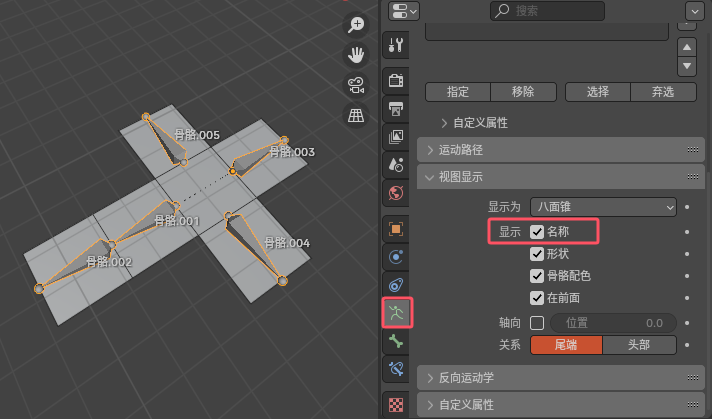Click the 弃选 button
Screen dimensions: 712x419
click(663, 92)
